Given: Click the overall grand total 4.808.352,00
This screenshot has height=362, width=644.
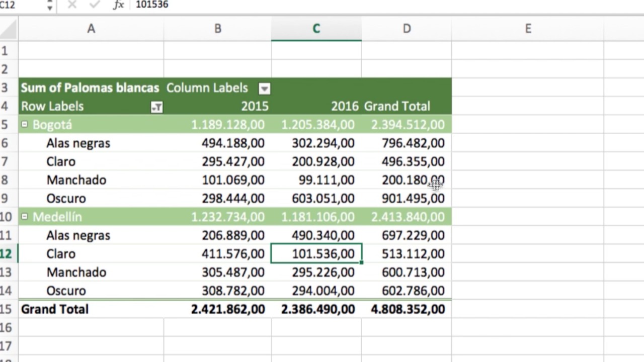Looking at the screenshot, I should pyautogui.click(x=408, y=309).
